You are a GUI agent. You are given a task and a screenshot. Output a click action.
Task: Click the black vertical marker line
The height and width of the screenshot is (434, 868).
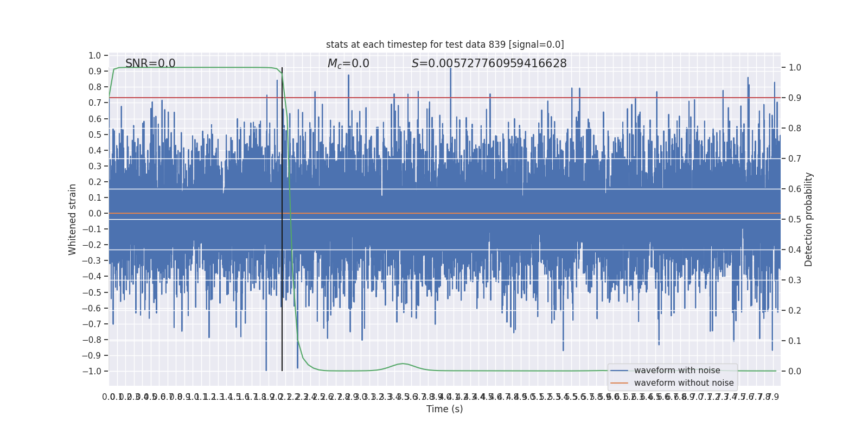282,219
